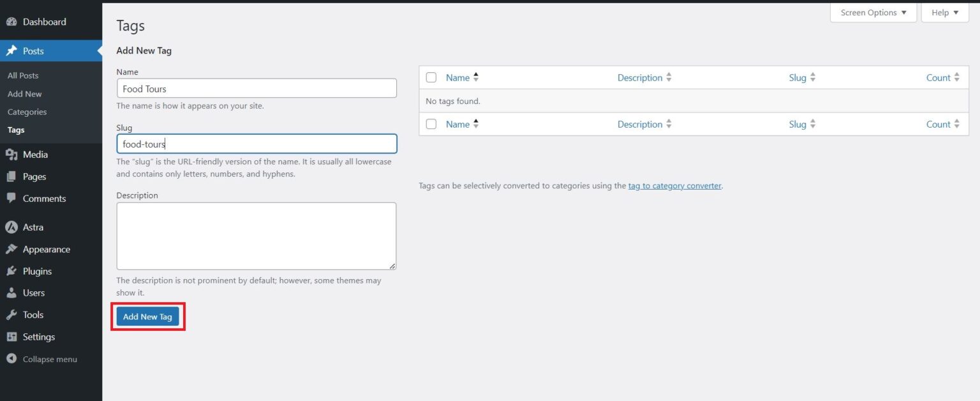Open the Appearance paintbrush icon
The image size is (980, 401).
(x=12, y=249)
